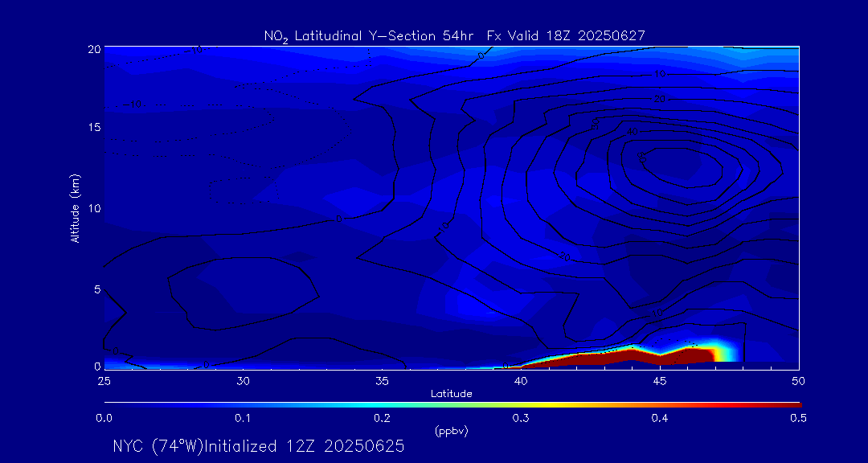The width and height of the screenshot is (868, 463).
Task: Click the "NYC (74°W)Initialized 12Z 20250625" caption
Action: pos(259,446)
